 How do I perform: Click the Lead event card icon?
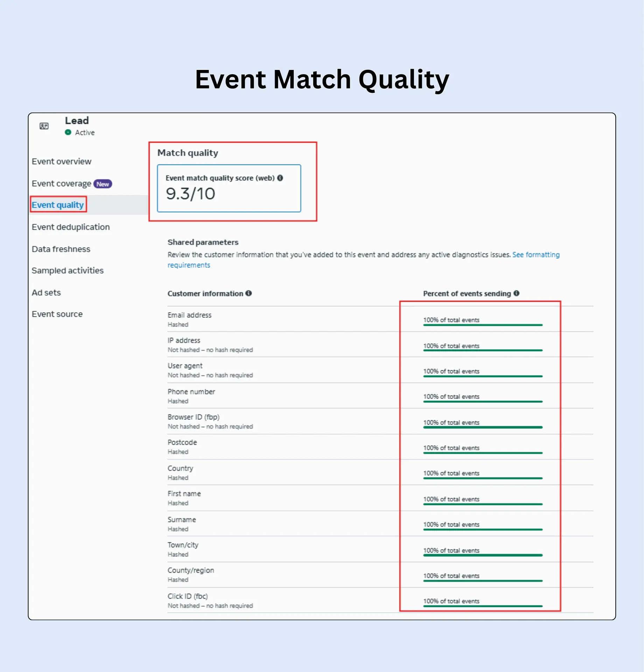pos(44,126)
